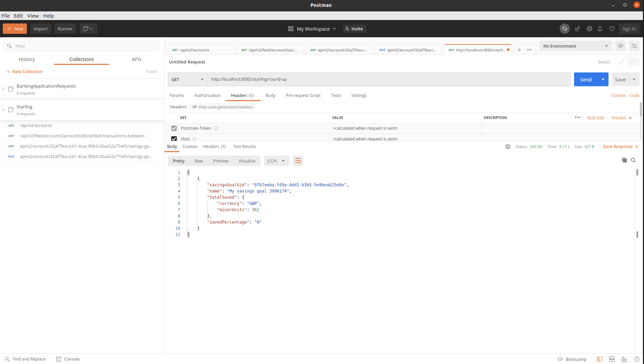Image resolution: width=644 pixels, height=364 pixels.
Task: Open the GET method dropdown
Action: coord(187,79)
